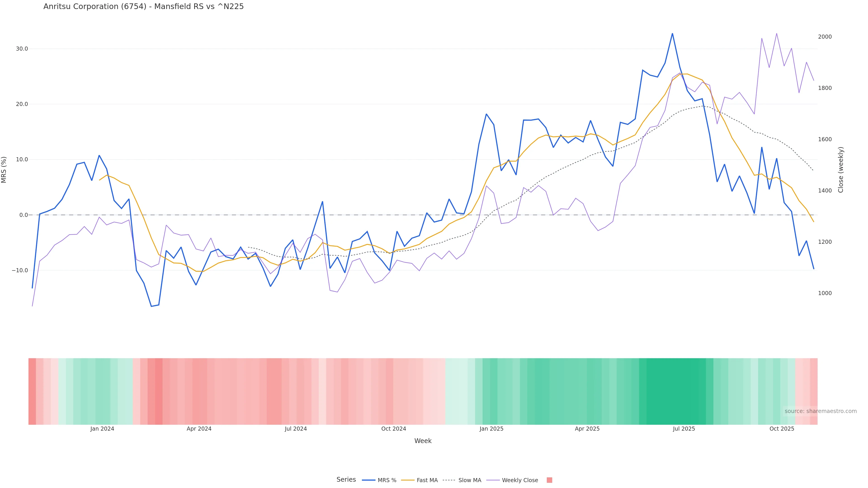This screenshot has height=488, width=868.
Task: Open the sharemaestro.com source link
Action: pyautogui.click(x=821, y=411)
